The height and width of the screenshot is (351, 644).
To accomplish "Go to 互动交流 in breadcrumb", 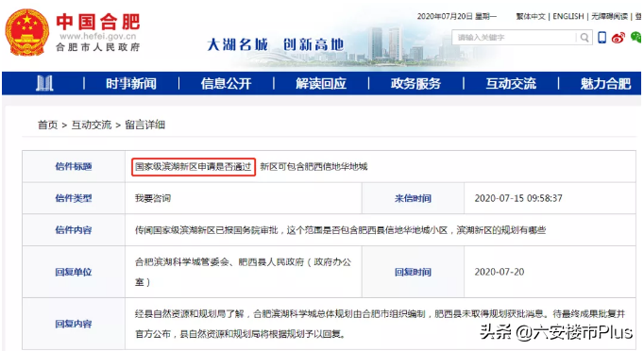I will point(92,125).
